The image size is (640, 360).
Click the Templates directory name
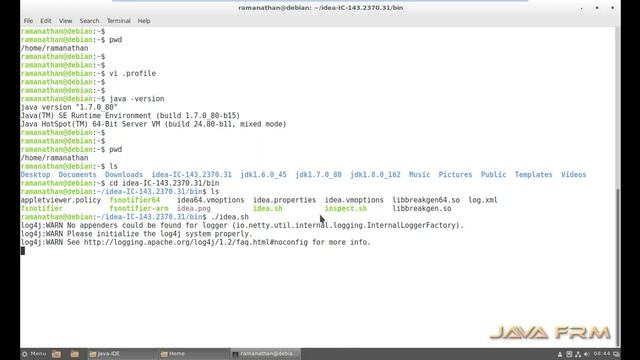click(x=533, y=175)
